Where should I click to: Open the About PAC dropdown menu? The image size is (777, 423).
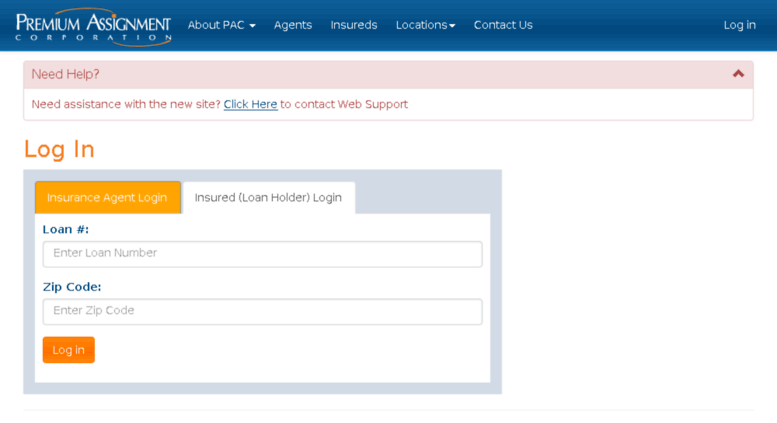[222, 25]
